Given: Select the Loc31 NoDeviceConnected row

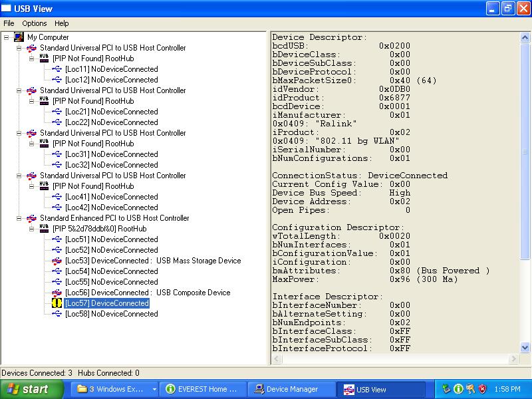Looking at the screenshot, I should [x=111, y=154].
